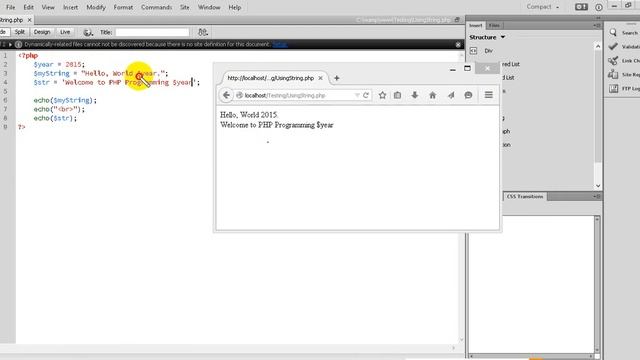The height and width of the screenshot is (360, 640).
Task: Click the info circle icon in title bar
Action: coord(599,7)
